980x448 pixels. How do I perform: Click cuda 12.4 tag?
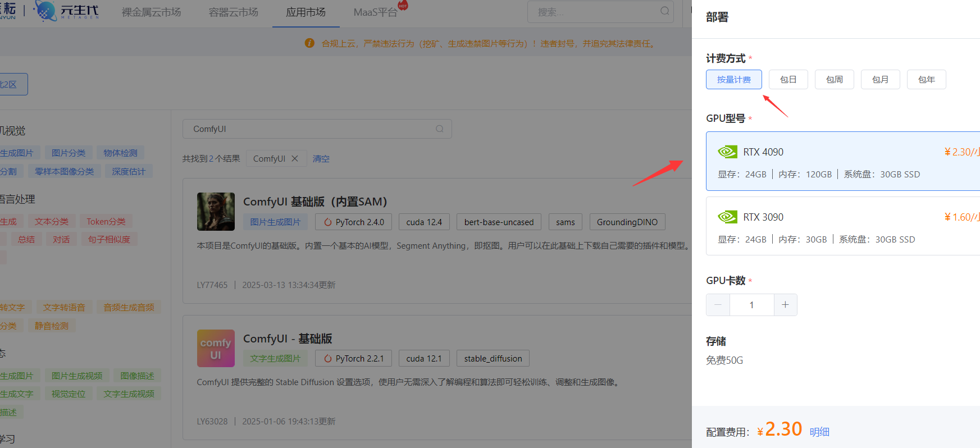coord(424,222)
